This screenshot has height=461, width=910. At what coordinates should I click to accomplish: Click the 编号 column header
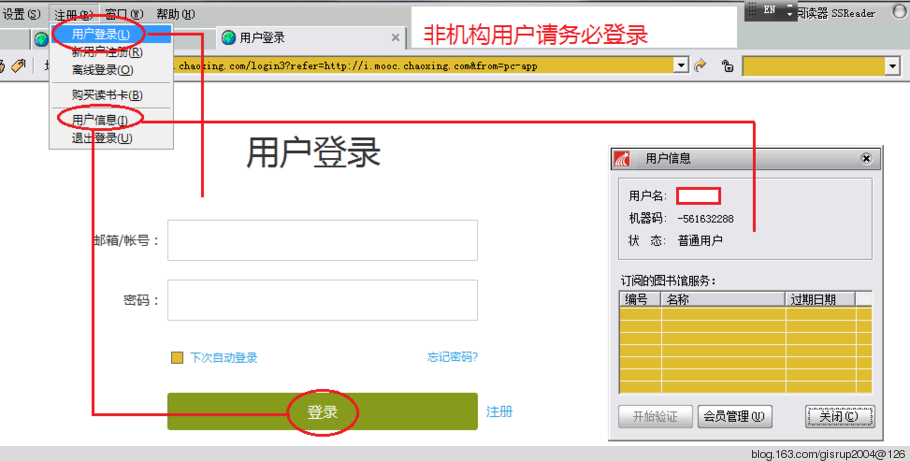641,300
